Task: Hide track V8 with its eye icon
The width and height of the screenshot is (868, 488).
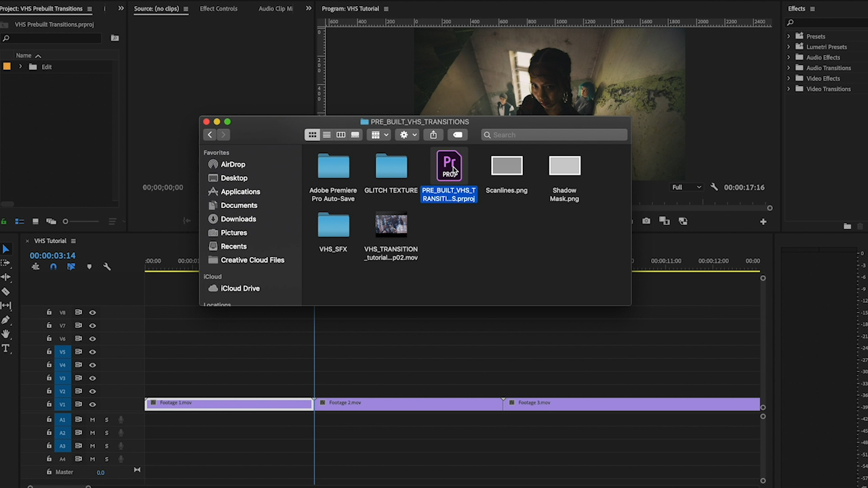Action: 92,312
